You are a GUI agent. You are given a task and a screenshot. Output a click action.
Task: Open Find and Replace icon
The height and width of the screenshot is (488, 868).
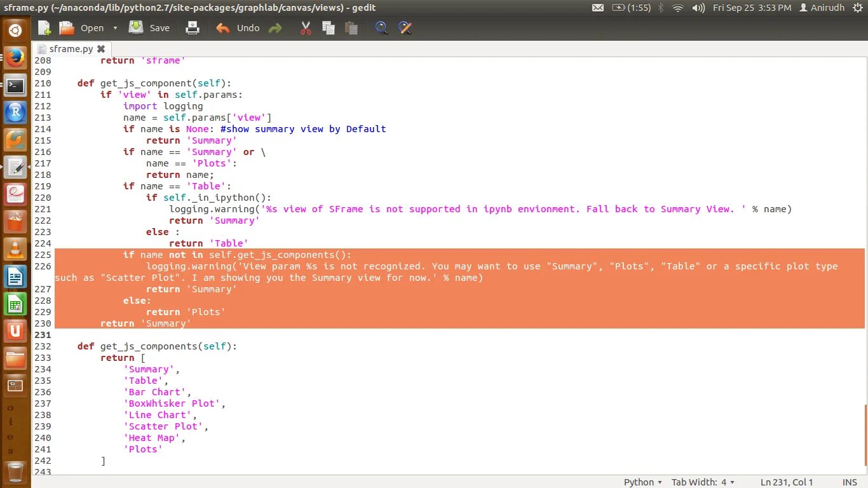point(405,28)
